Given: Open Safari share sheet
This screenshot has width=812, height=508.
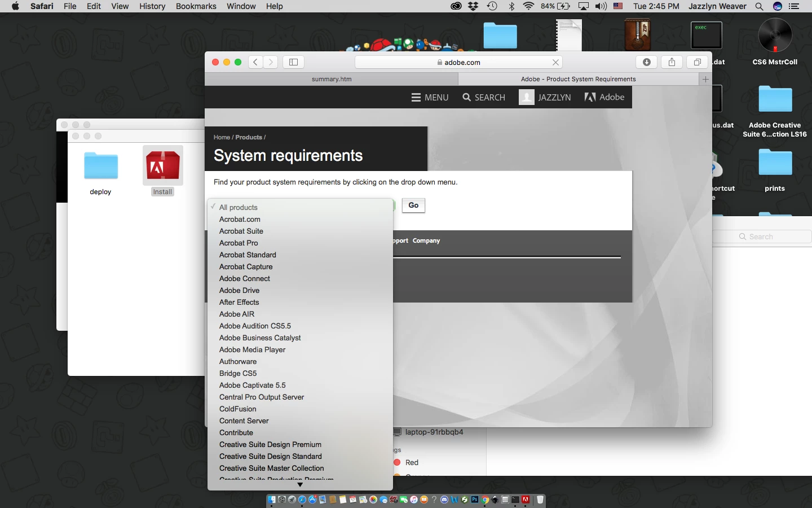Looking at the screenshot, I should click(x=672, y=62).
